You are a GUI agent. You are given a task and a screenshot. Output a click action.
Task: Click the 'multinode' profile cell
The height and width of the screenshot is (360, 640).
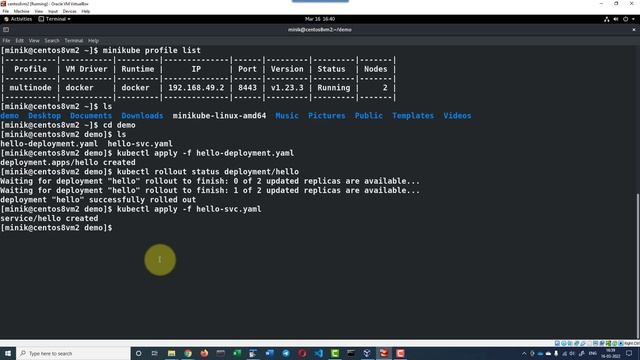(30, 88)
